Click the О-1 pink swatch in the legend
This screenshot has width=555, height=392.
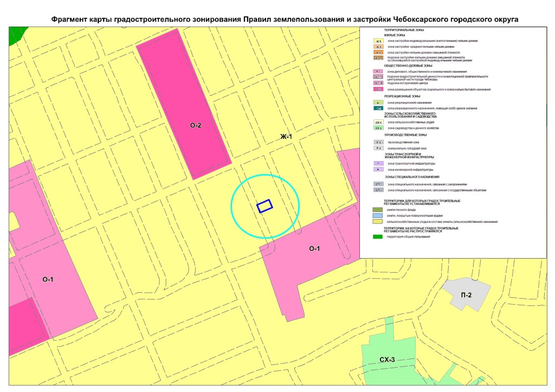(379, 72)
